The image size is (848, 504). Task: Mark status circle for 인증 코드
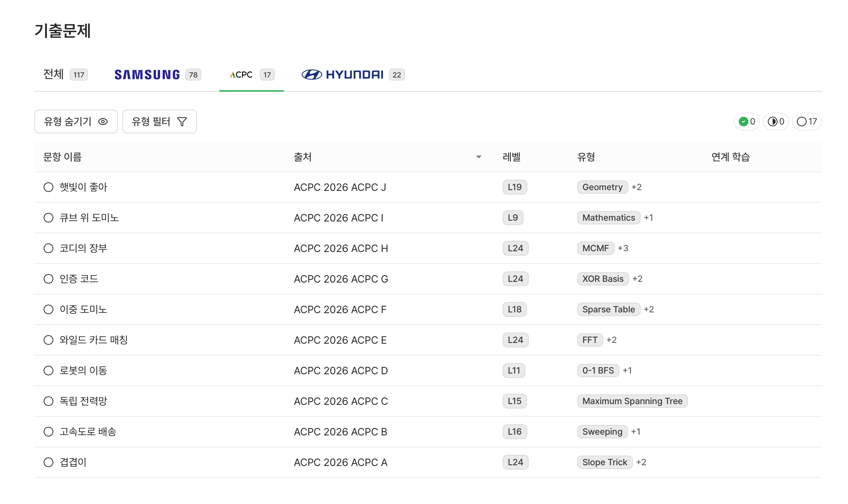pyautogui.click(x=48, y=279)
